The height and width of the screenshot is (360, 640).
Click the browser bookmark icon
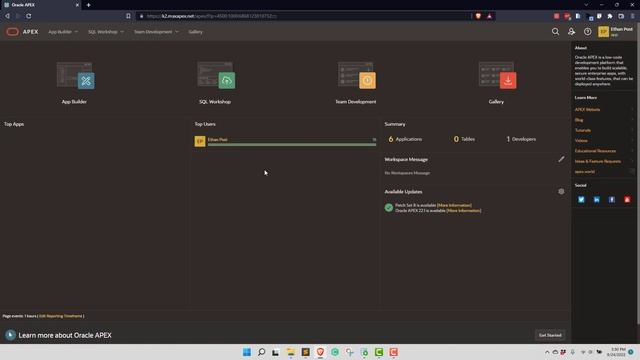128,16
